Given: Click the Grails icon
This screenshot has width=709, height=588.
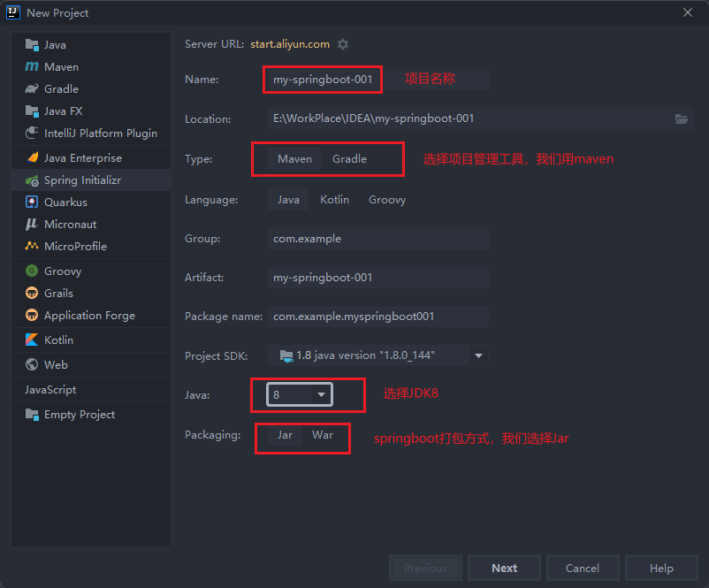Looking at the screenshot, I should click(x=32, y=293).
